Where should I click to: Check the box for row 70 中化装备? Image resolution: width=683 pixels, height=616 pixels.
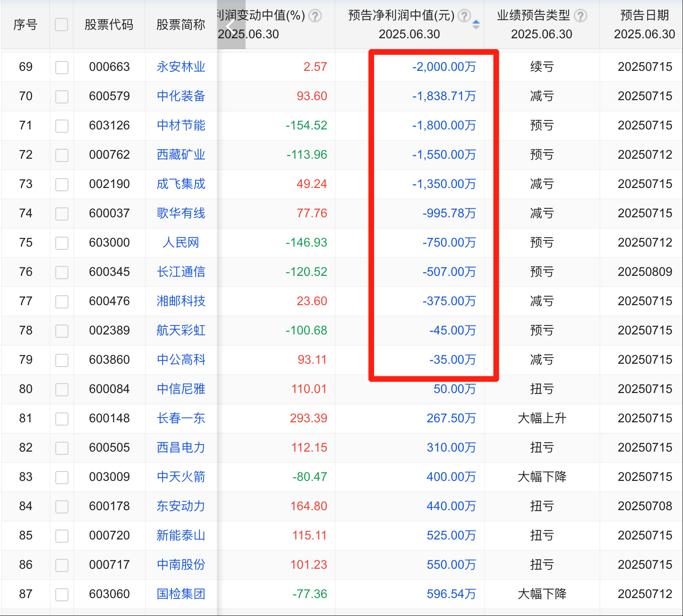(x=62, y=97)
